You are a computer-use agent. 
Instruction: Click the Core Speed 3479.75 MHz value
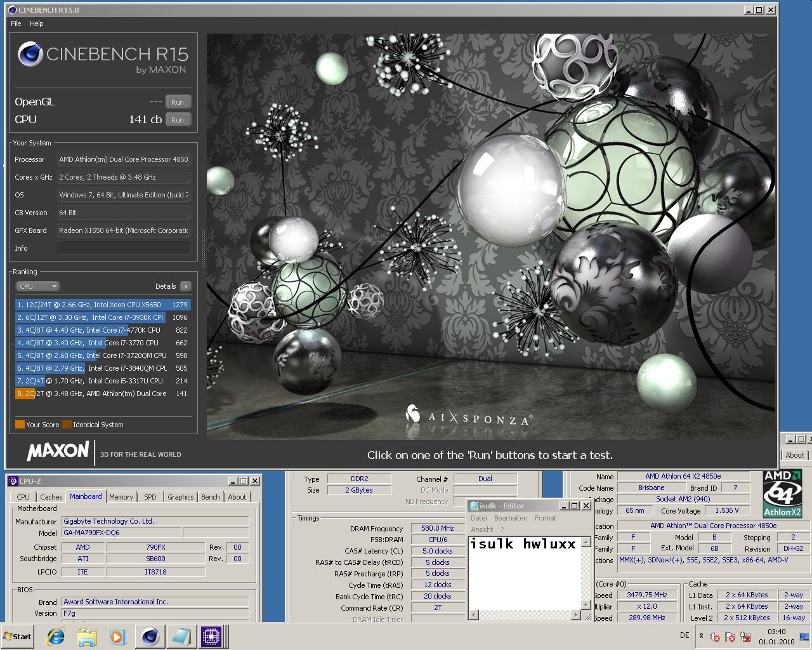[646, 595]
